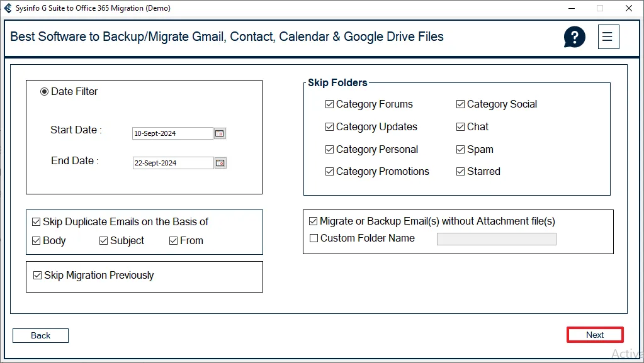
Task: Click the End Date label
Action: click(x=75, y=161)
